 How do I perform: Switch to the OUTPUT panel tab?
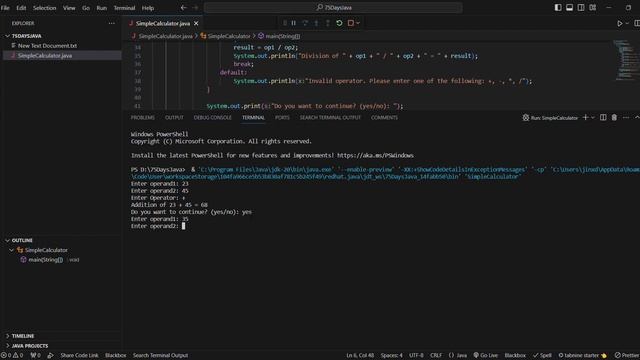tap(174, 118)
